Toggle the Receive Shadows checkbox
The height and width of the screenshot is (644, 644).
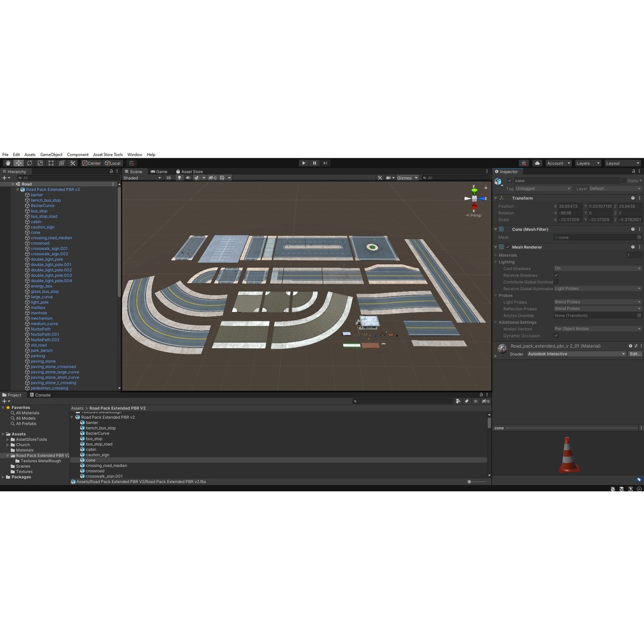pos(556,275)
